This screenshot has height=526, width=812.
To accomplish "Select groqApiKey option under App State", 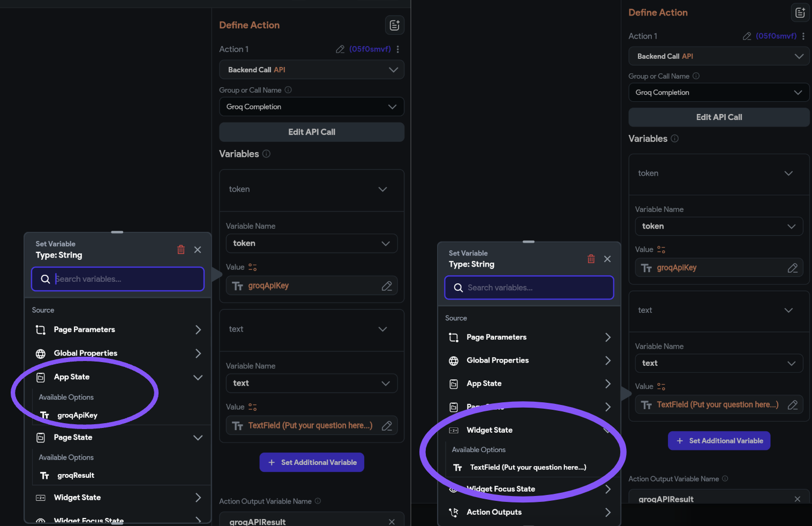I will click(77, 416).
